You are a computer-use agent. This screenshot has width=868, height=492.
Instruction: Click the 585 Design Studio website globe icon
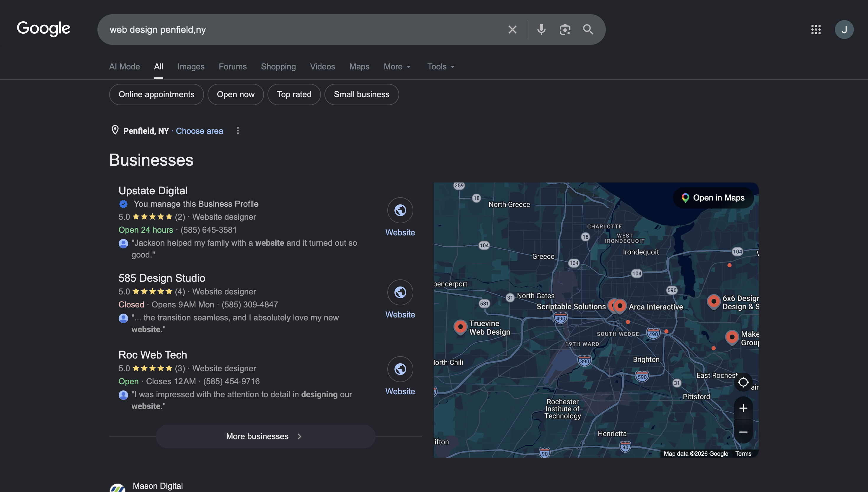(400, 292)
